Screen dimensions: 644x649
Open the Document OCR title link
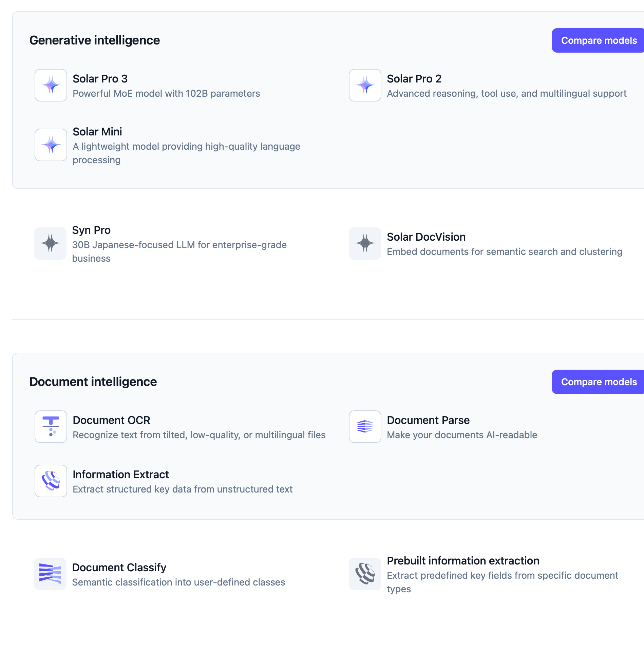coord(111,420)
